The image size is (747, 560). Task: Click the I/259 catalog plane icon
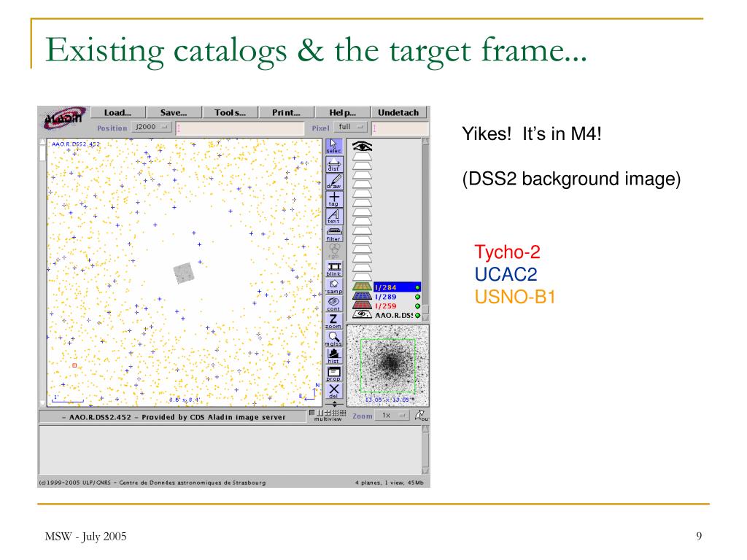click(362, 306)
